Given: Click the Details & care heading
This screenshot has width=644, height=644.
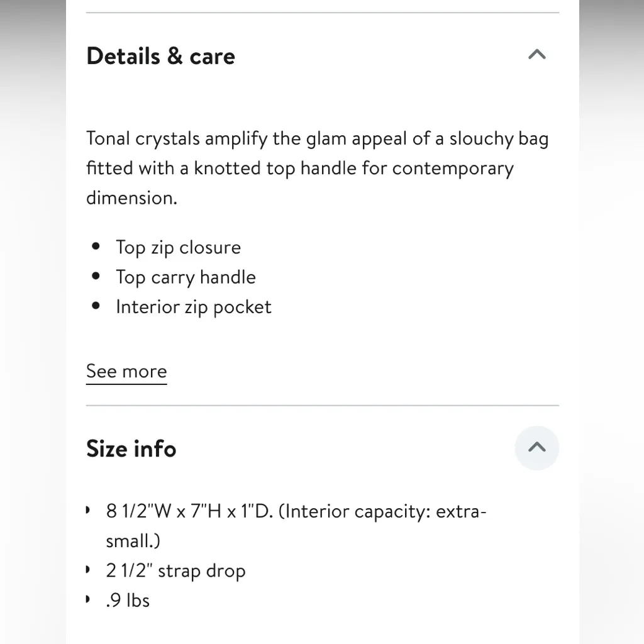Looking at the screenshot, I should tap(160, 56).
